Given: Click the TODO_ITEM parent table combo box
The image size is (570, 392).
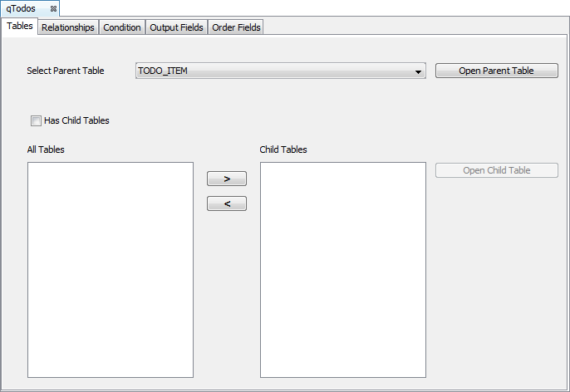Looking at the screenshot, I should (x=274, y=71).
